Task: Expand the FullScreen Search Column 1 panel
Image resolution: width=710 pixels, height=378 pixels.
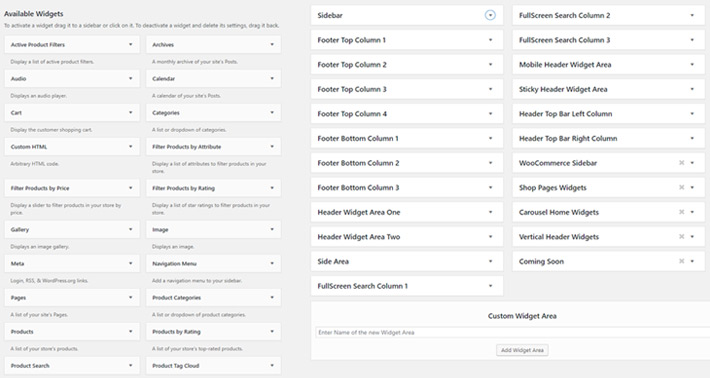Action: tap(490, 286)
